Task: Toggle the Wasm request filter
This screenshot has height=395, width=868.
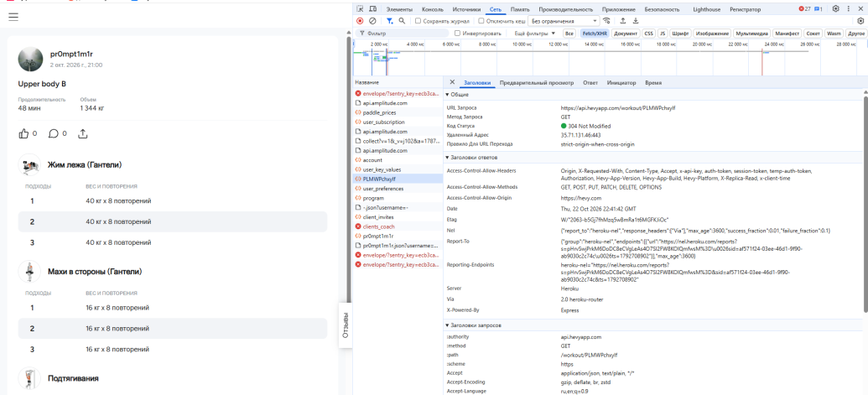Action: pos(834,34)
